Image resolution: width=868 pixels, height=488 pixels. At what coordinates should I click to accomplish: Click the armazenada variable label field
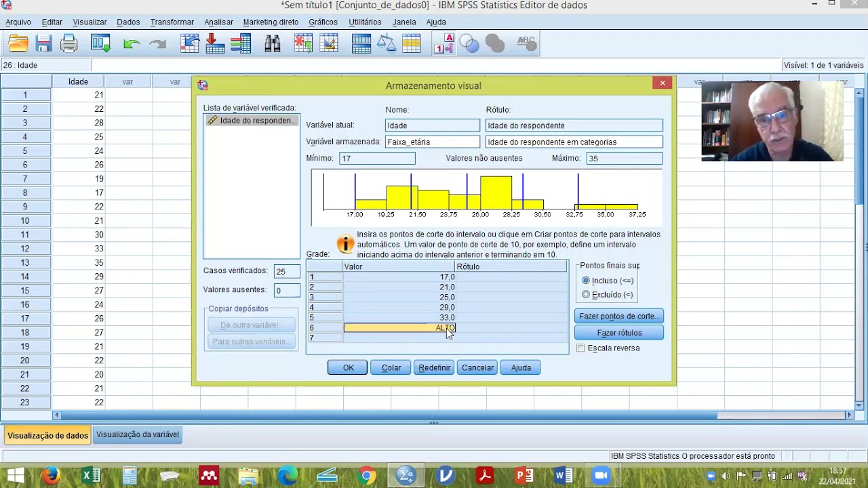tap(574, 142)
